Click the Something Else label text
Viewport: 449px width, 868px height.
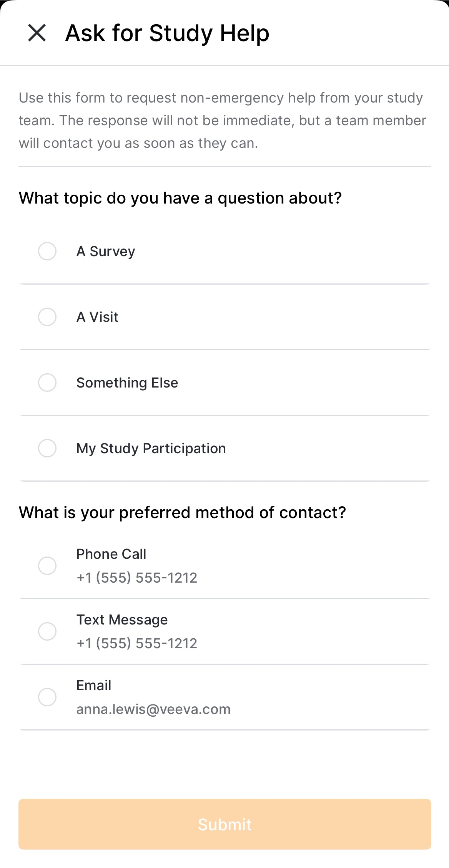(127, 383)
